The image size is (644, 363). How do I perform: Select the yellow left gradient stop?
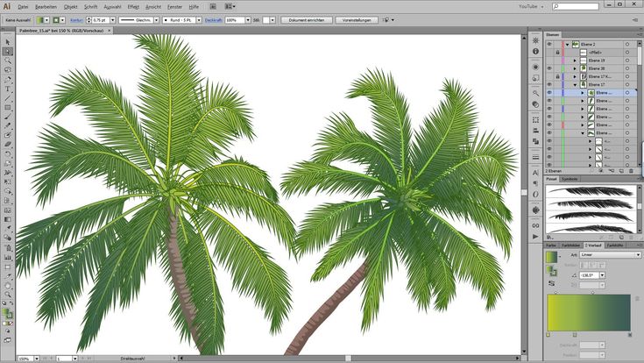[548, 335]
